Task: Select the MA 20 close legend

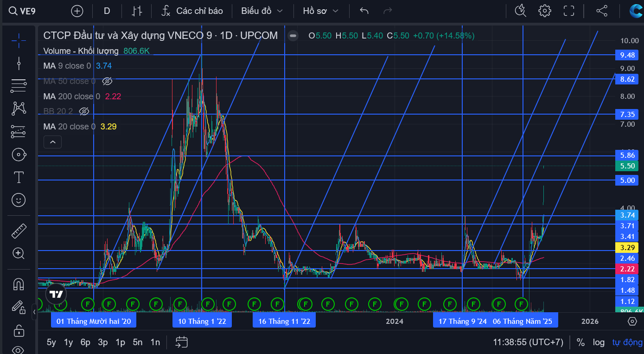Action: click(70, 127)
